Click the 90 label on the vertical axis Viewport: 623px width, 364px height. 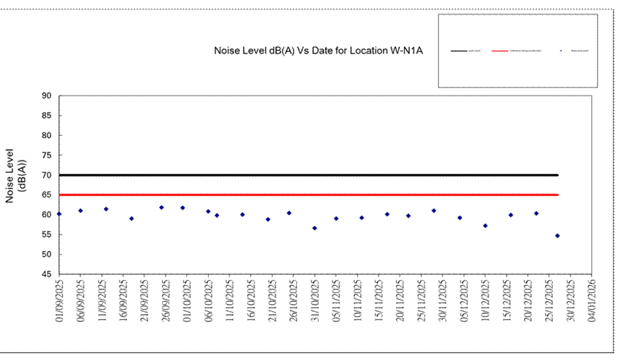[46, 95]
